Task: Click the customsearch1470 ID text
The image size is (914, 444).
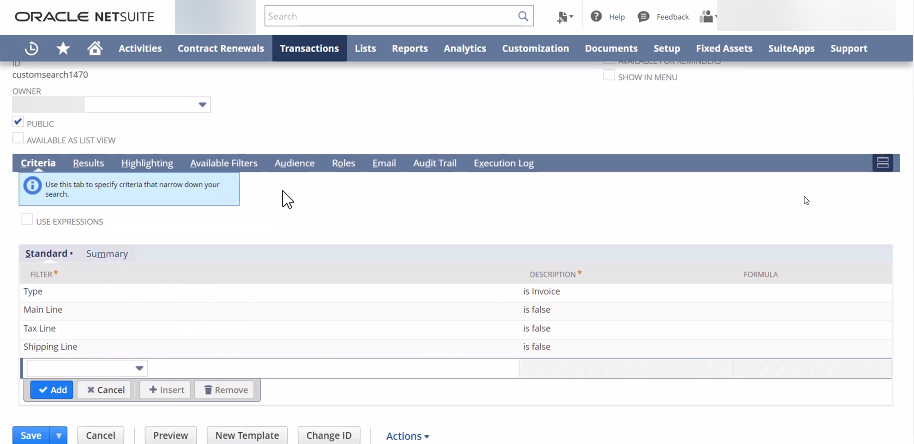Action: coord(50,75)
